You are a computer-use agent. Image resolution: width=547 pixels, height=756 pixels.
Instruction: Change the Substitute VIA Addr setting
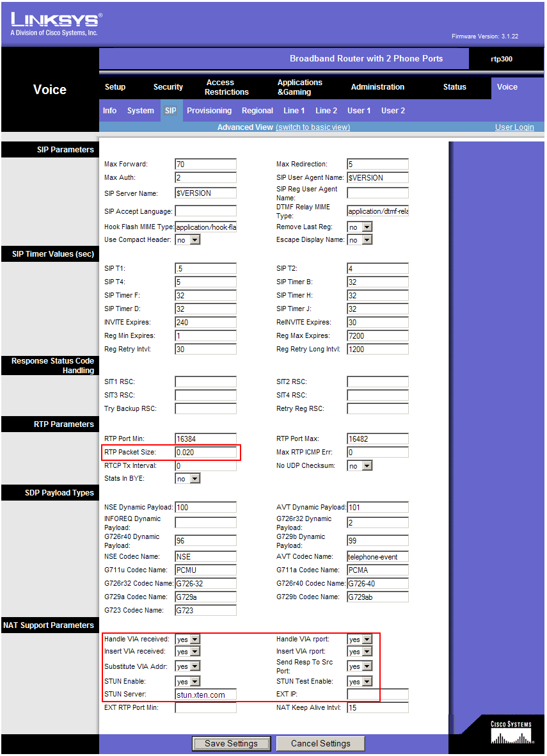(187, 666)
